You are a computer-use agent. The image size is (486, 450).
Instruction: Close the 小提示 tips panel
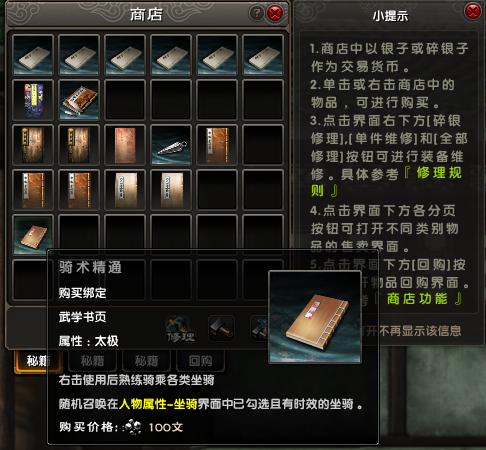473,12
